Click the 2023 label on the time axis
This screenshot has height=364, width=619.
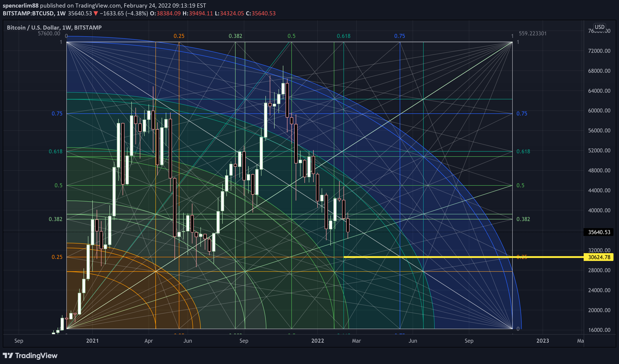[543, 341]
